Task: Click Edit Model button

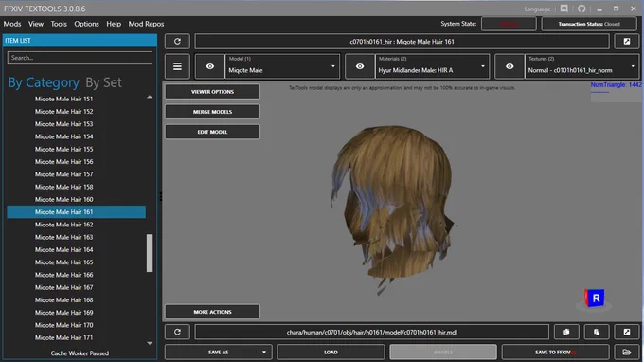Action: pos(212,132)
